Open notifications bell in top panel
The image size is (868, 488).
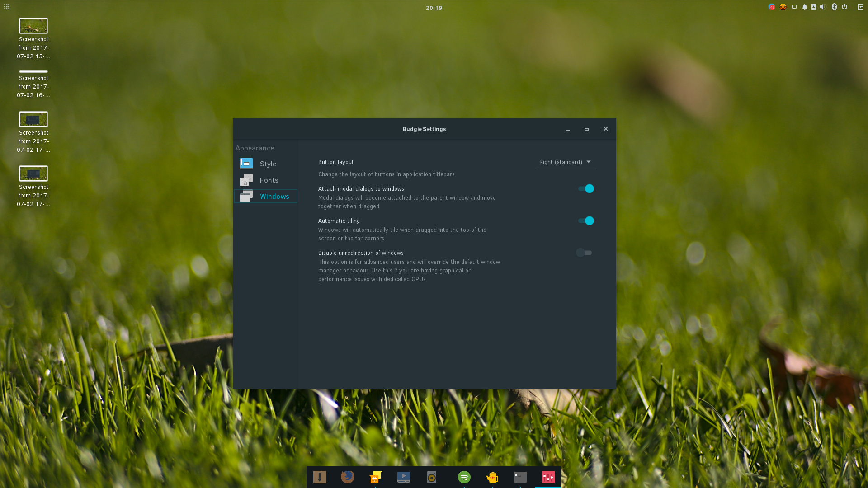point(805,7)
